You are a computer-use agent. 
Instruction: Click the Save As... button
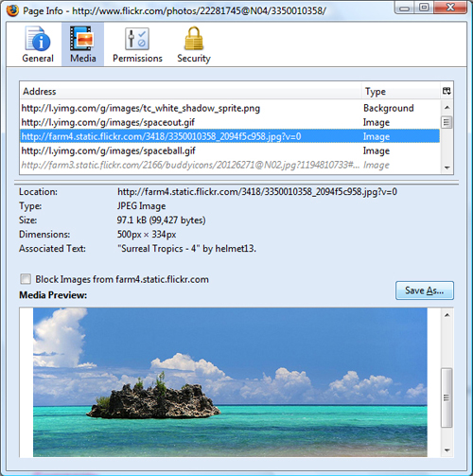(x=425, y=291)
